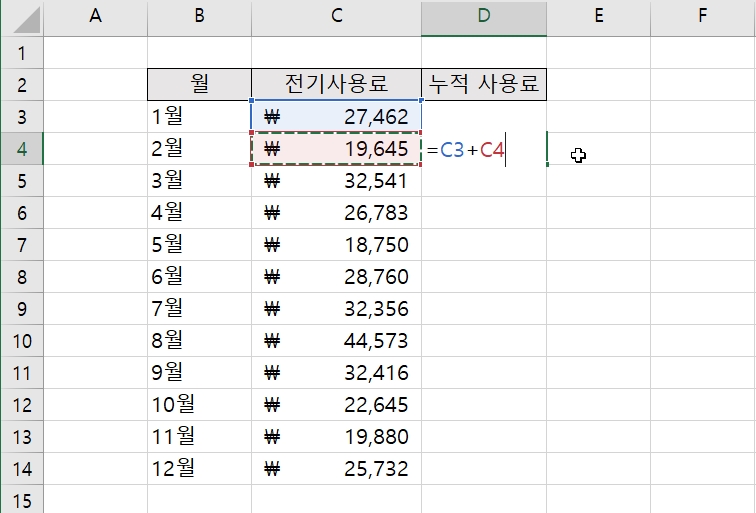Select row 12 header
Image resolution: width=756 pixels, height=513 pixels.
[22, 405]
